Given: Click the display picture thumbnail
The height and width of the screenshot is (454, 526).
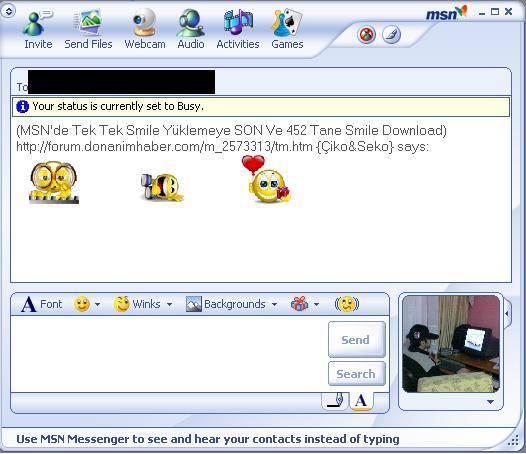Looking at the screenshot, I should [x=451, y=344].
